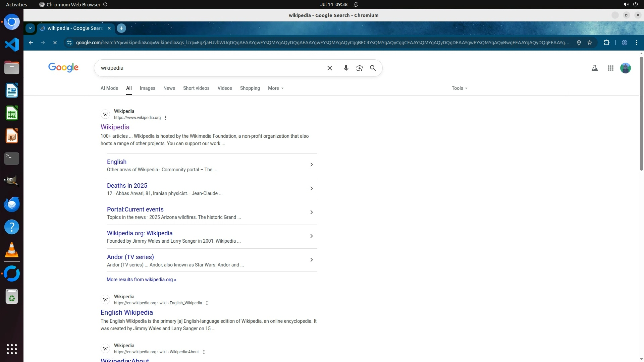Clear the search box text

point(329,68)
